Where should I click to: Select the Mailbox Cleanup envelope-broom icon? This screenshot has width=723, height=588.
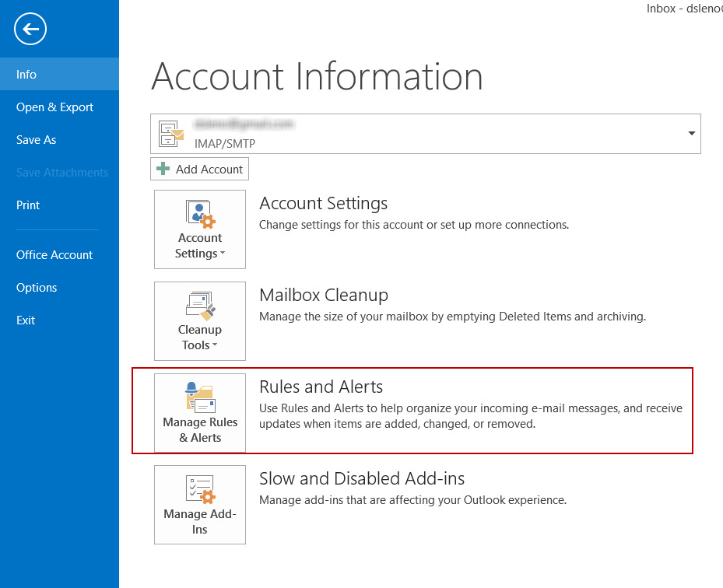[199, 303]
